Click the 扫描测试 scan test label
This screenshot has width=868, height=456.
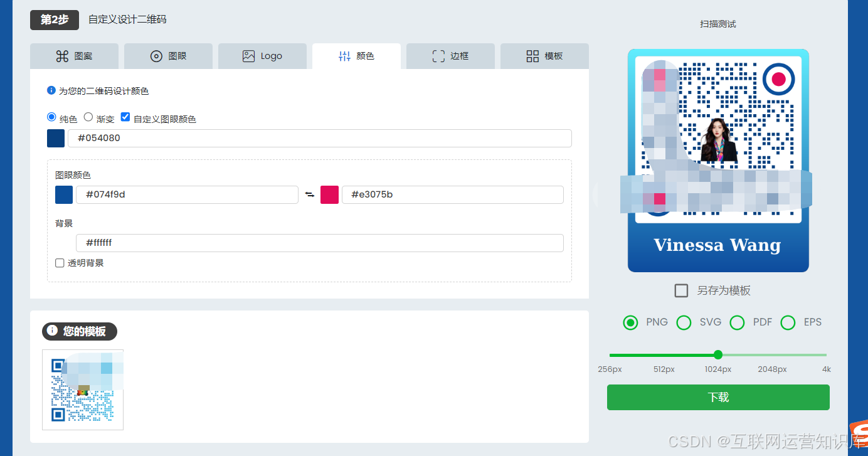[x=718, y=24]
